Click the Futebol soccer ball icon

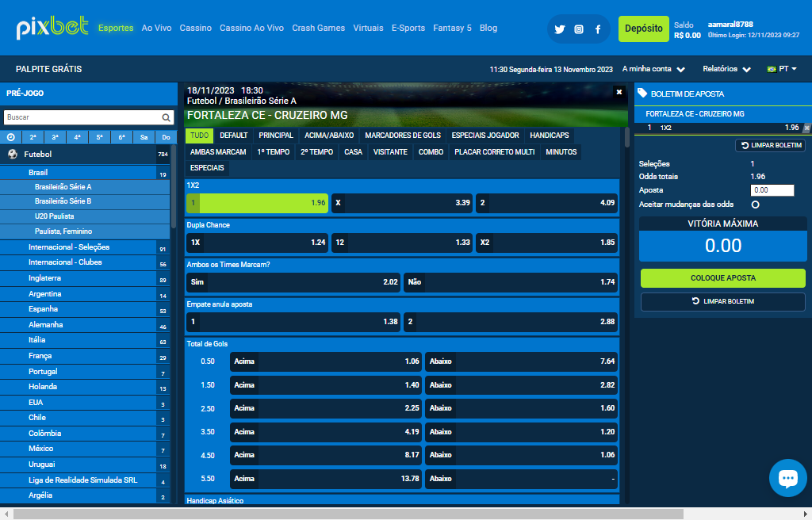click(13, 154)
